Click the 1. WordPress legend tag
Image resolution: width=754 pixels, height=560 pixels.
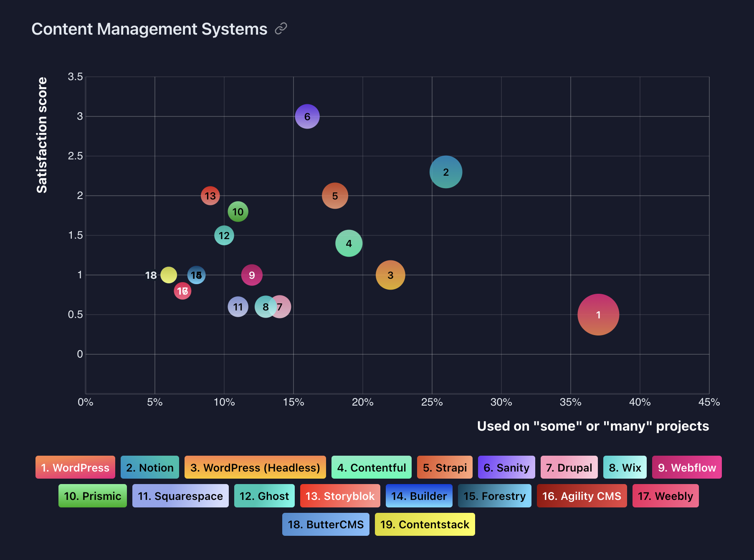point(75,467)
